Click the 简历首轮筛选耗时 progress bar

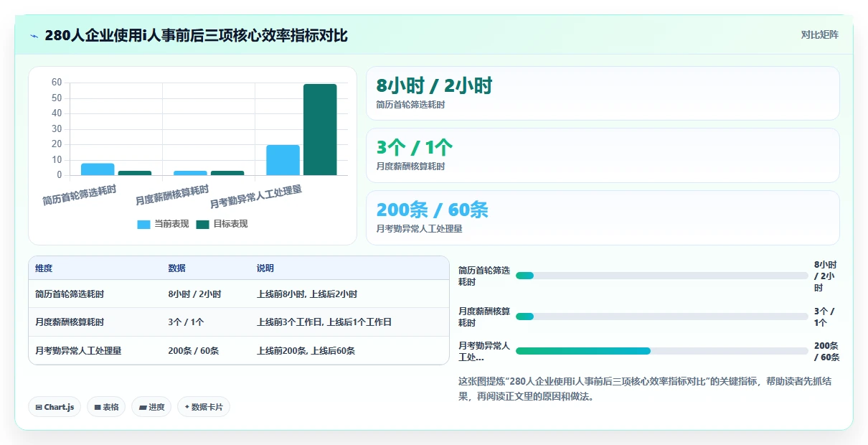(x=661, y=276)
